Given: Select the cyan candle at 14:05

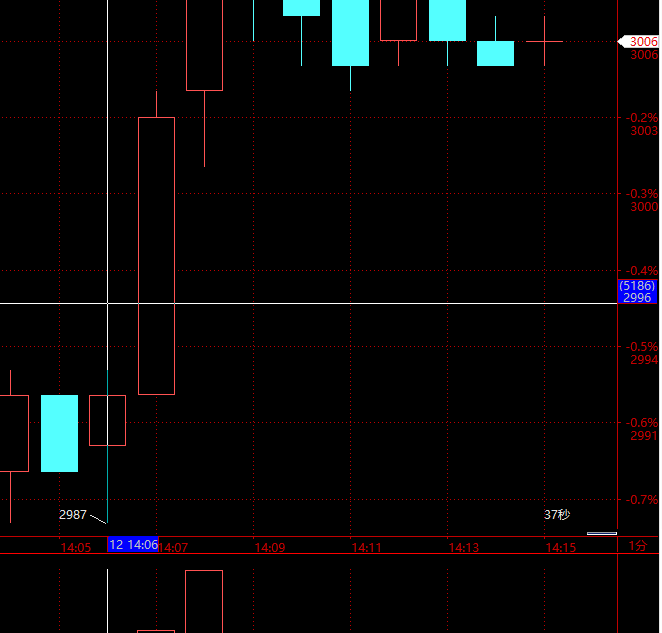Looking at the screenshot, I should pyautogui.click(x=60, y=433).
